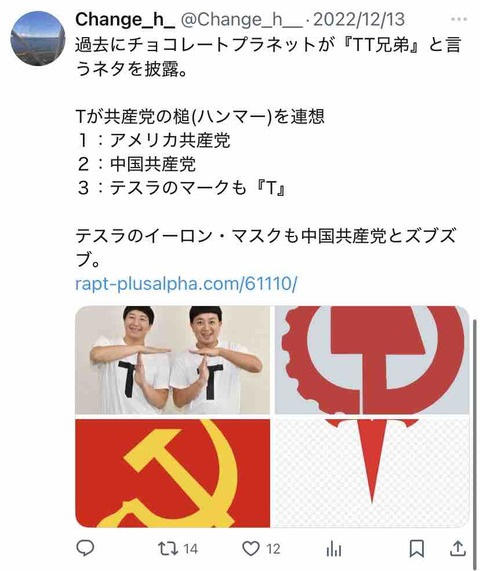Like the tweet with heart icon
Image resolution: width=480 pixels, height=571 pixels.
click(251, 548)
